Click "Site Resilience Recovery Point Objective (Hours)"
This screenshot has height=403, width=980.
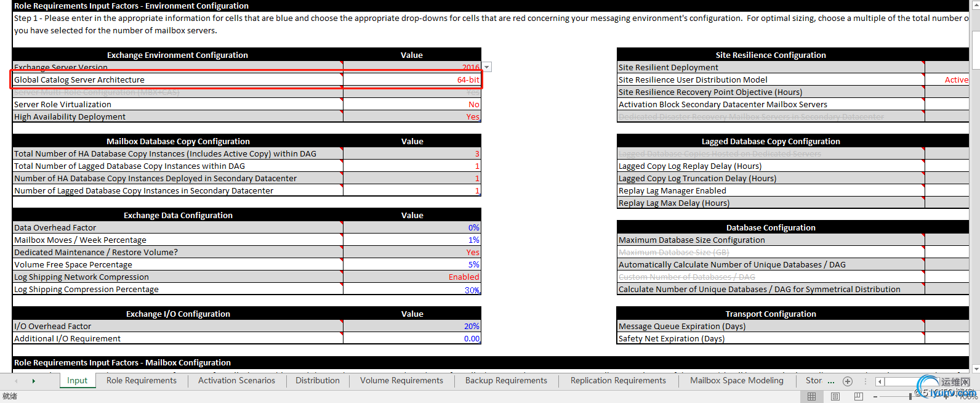click(710, 92)
